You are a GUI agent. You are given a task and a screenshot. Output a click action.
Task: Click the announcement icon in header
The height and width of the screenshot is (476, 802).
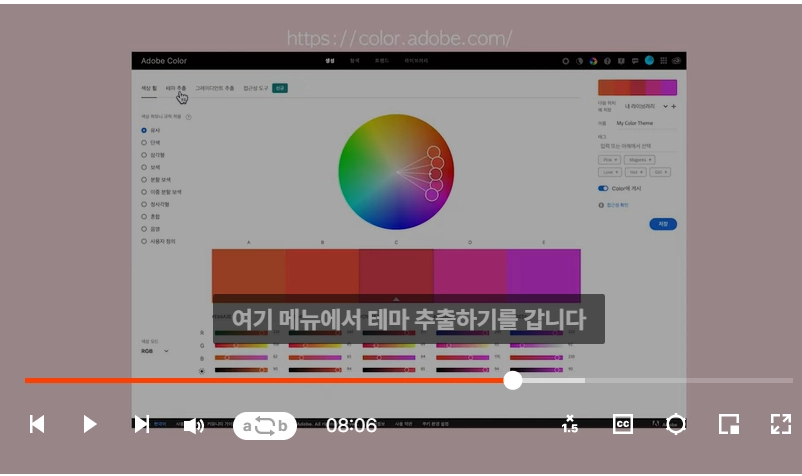pyautogui.click(x=621, y=61)
